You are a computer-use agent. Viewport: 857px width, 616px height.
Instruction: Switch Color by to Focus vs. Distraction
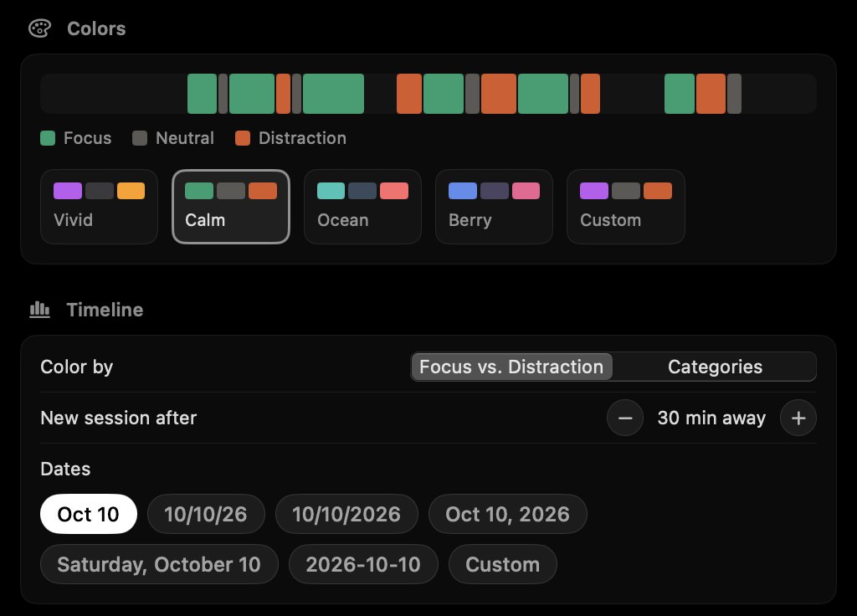click(x=511, y=367)
